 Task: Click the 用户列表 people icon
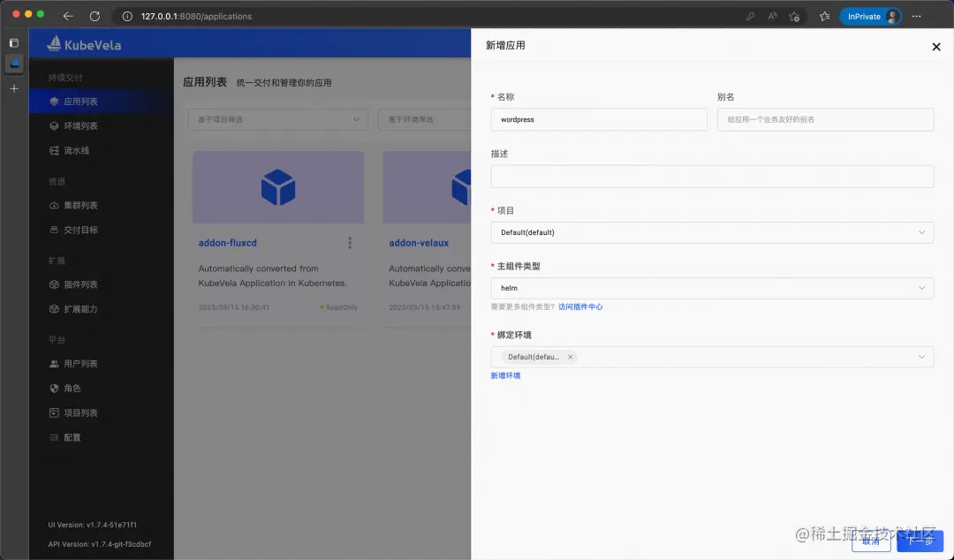[54, 364]
